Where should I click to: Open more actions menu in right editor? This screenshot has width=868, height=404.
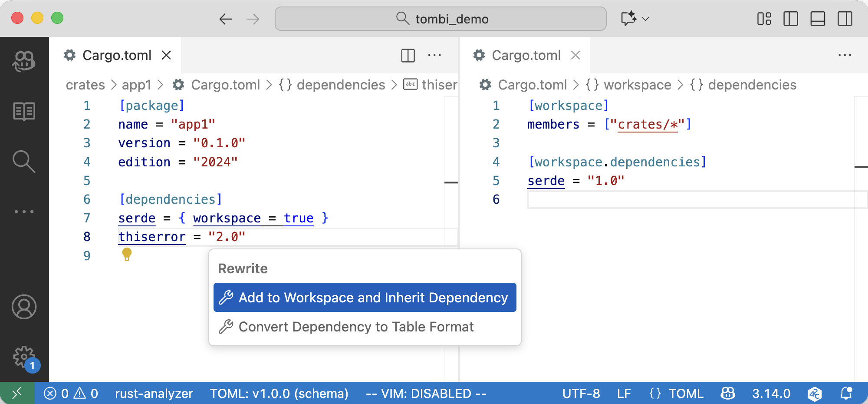pos(845,56)
